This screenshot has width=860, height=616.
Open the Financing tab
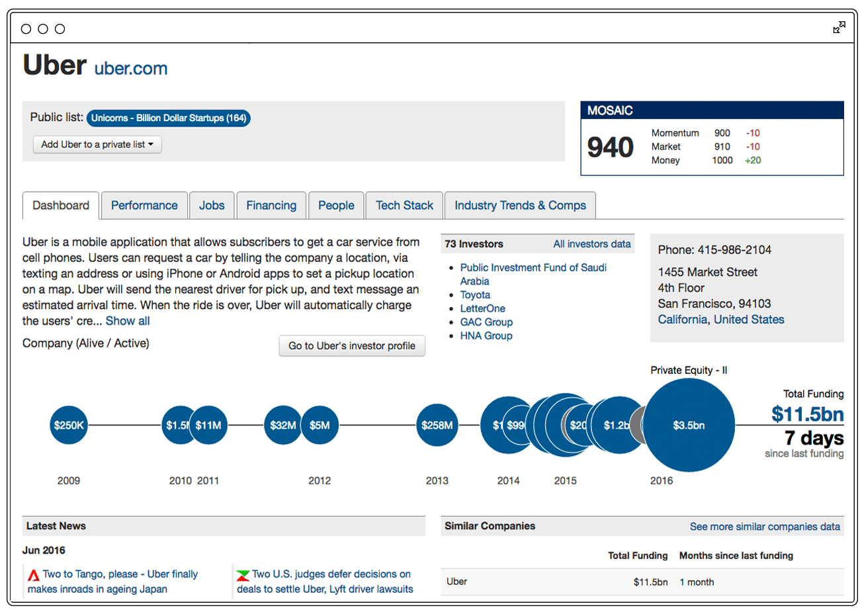(x=271, y=206)
